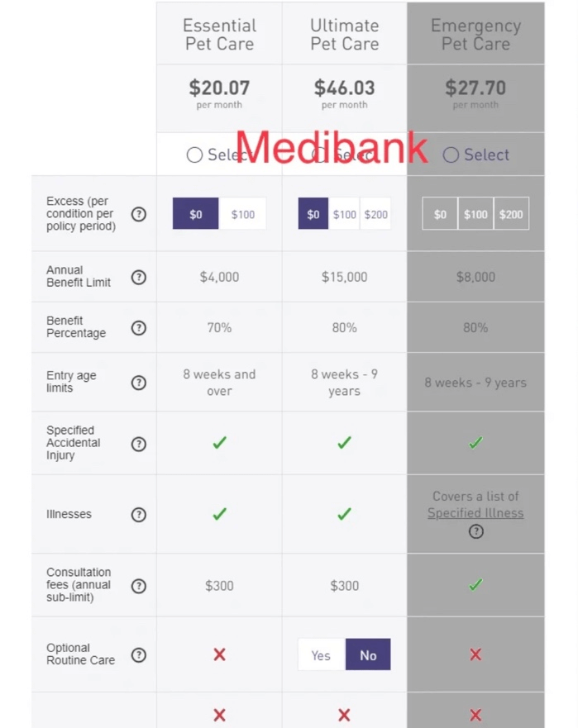Choose $0 excess for Emergency Pet Care
Image resolution: width=578 pixels, height=728 pixels.
click(440, 214)
